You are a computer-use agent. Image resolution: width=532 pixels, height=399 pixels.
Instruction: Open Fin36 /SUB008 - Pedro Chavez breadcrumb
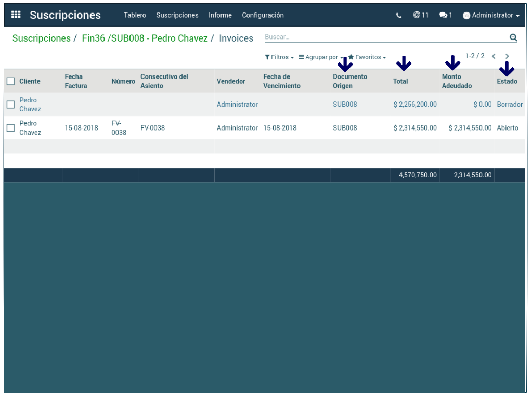[145, 38]
